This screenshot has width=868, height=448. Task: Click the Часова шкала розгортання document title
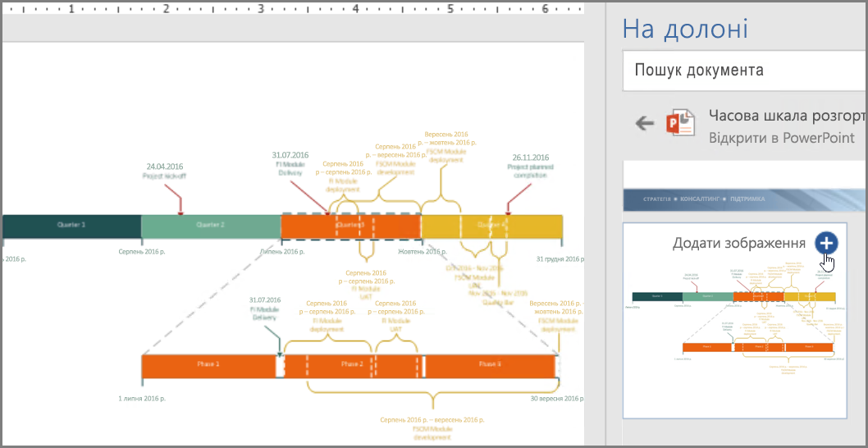[786, 117]
